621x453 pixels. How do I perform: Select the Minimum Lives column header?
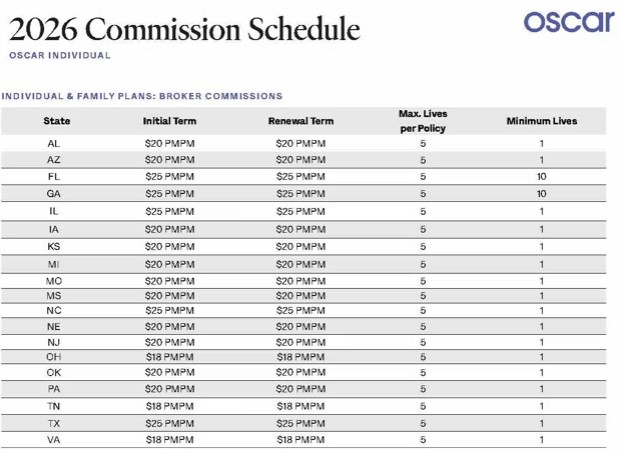point(541,121)
